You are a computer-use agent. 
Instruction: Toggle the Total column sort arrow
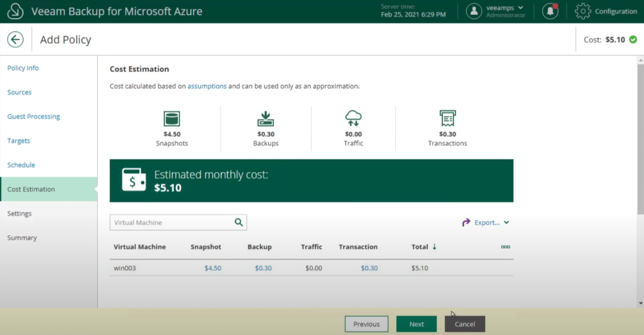click(x=435, y=246)
